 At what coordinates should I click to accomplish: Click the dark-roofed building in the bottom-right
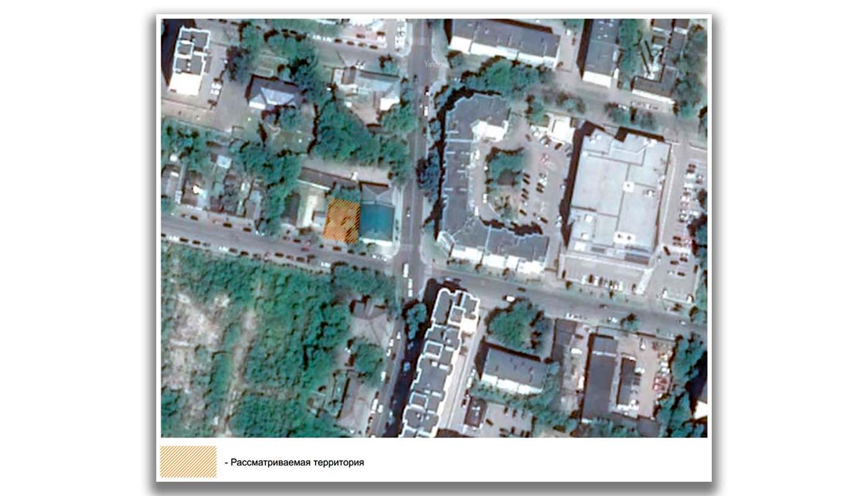click(x=600, y=378)
